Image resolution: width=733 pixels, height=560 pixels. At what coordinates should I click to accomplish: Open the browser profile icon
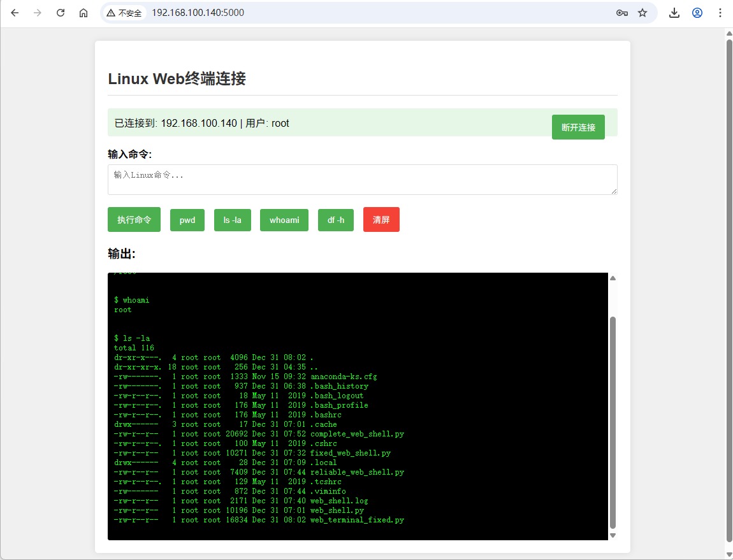point(697,13)
